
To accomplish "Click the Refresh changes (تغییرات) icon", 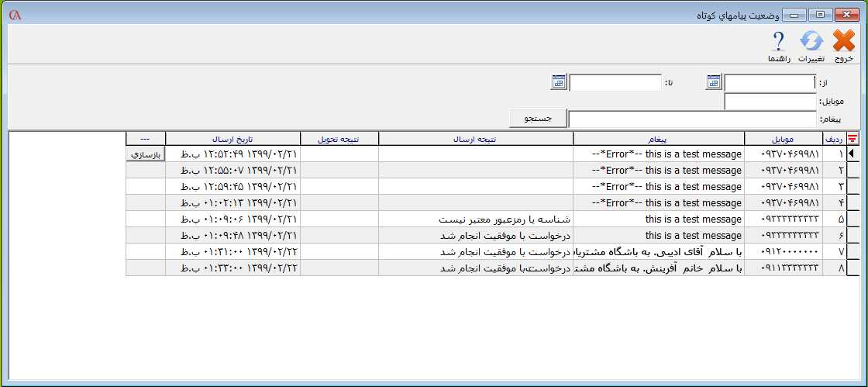I will pos(811,42).
